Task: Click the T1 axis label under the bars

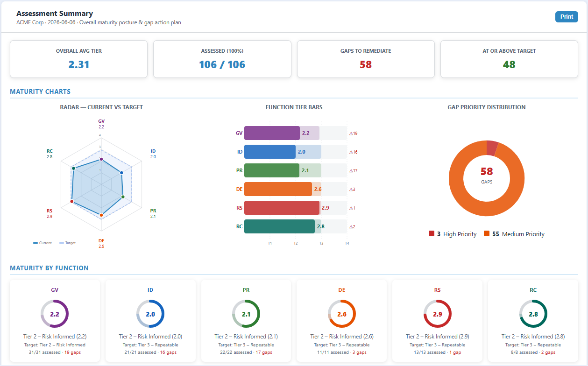Action: 270,243
